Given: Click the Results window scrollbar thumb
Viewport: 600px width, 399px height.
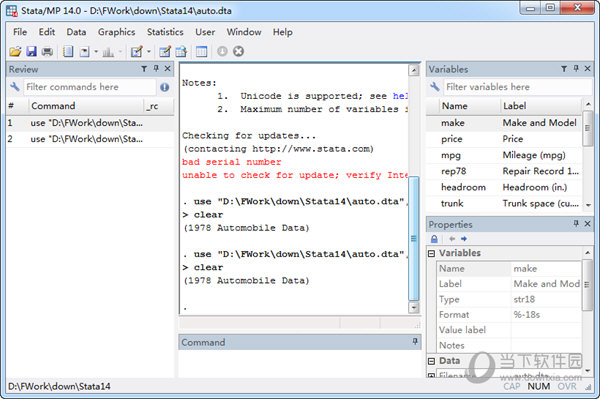Looking at the screenshot, I should (x=414, y=239).
